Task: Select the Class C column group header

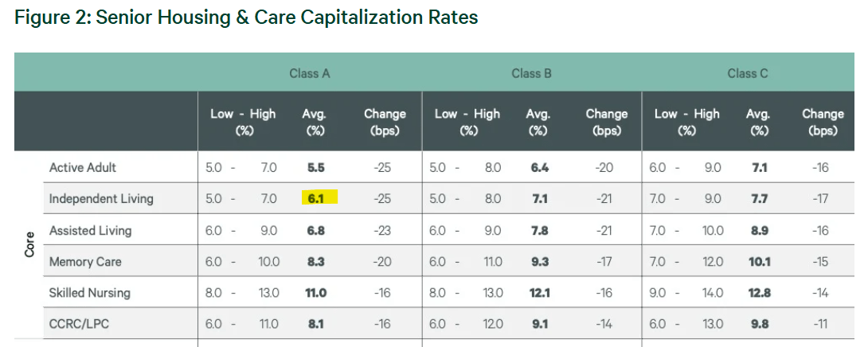Action: click(747, 73)
